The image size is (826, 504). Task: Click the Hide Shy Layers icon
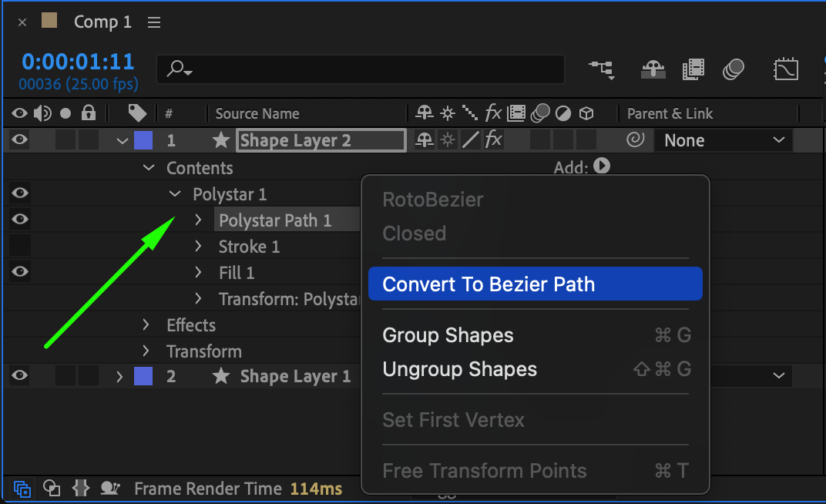653,69
